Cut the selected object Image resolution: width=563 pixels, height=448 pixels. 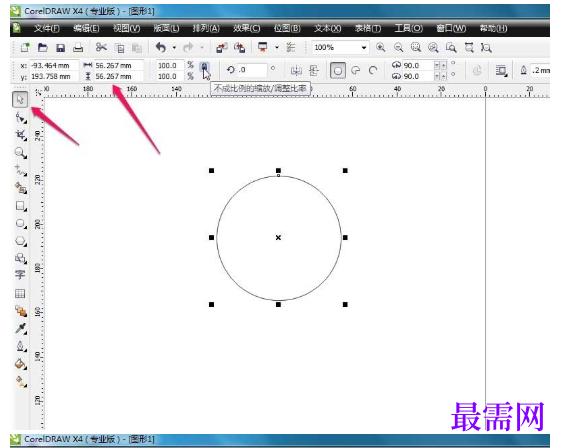[101, 47]
